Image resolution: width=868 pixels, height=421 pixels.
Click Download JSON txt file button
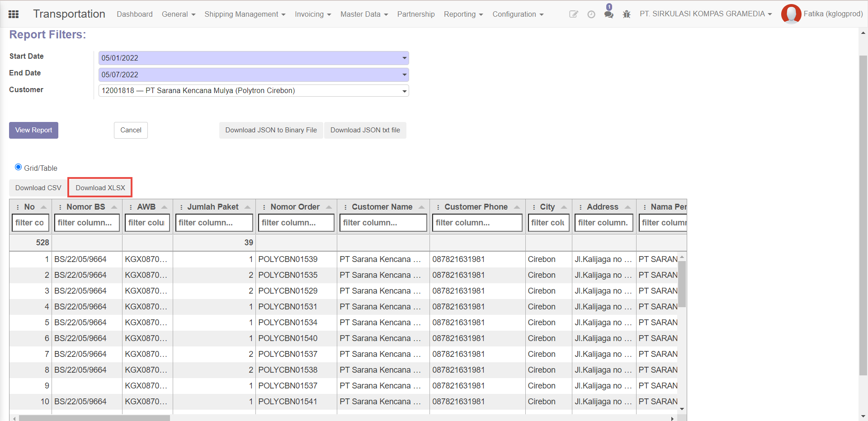[x=365, y=130]
